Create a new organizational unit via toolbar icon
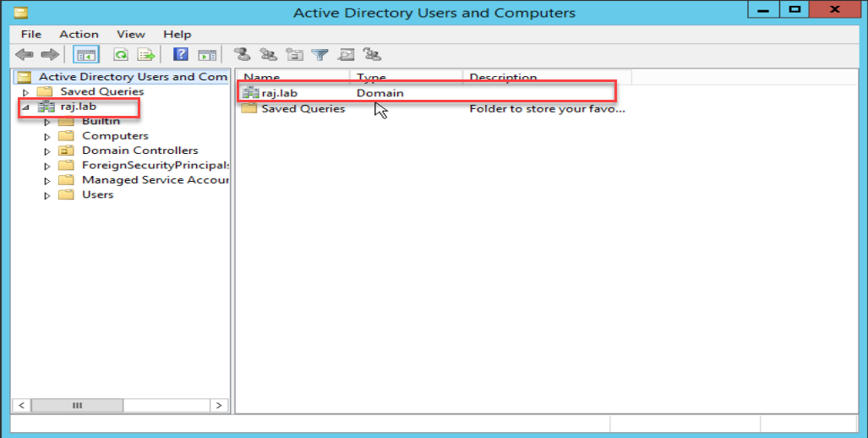The image size is (868, 438). point(294,54)
